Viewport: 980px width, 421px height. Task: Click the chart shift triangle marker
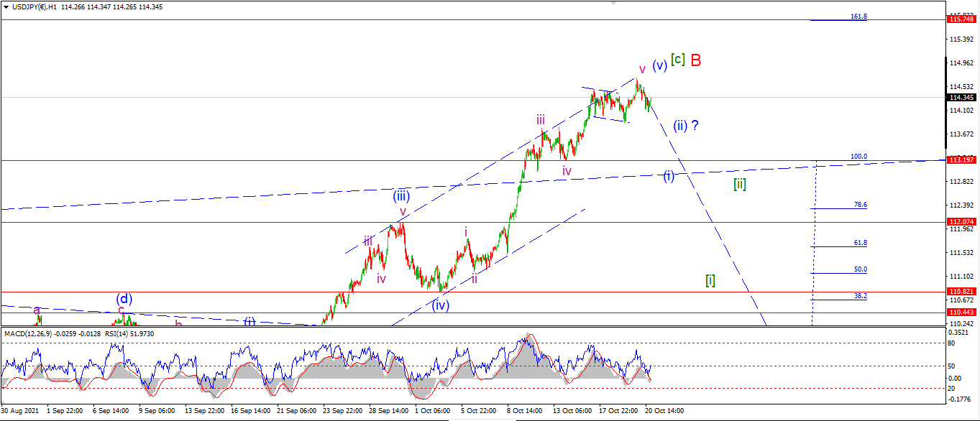tap(613, 3)
